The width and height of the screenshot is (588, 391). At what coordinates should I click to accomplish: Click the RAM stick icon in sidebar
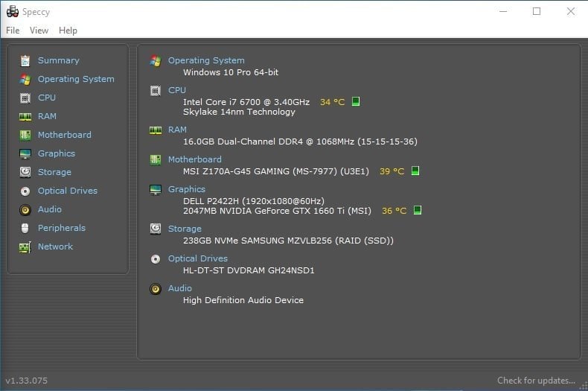coord(25,117)
